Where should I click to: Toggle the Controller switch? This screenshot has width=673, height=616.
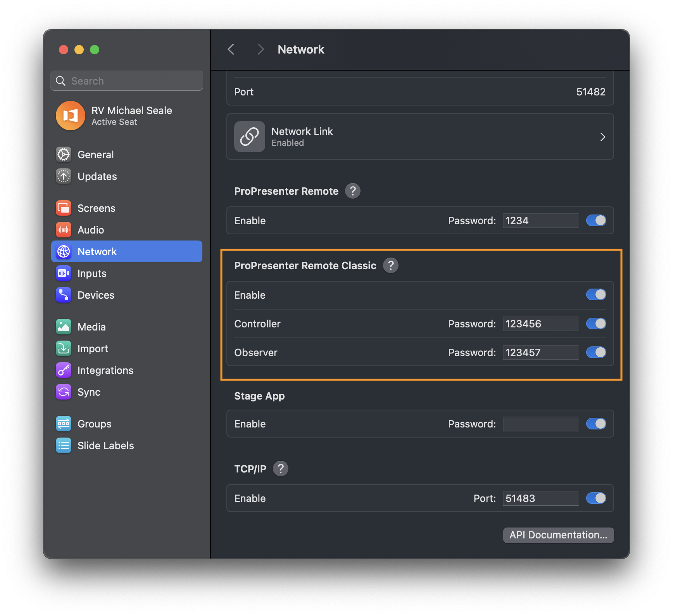[596, 324]
